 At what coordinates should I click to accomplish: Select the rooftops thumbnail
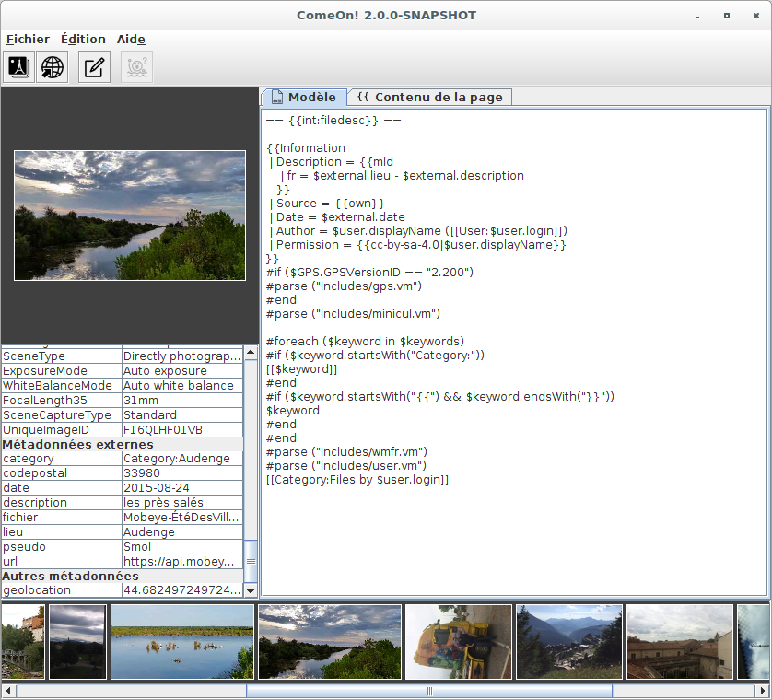pos(680,642)
